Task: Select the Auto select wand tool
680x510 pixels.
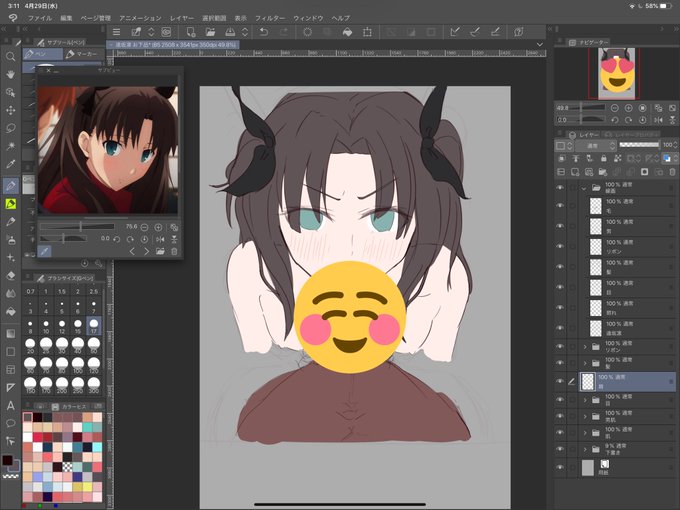Action: [10, 146]
